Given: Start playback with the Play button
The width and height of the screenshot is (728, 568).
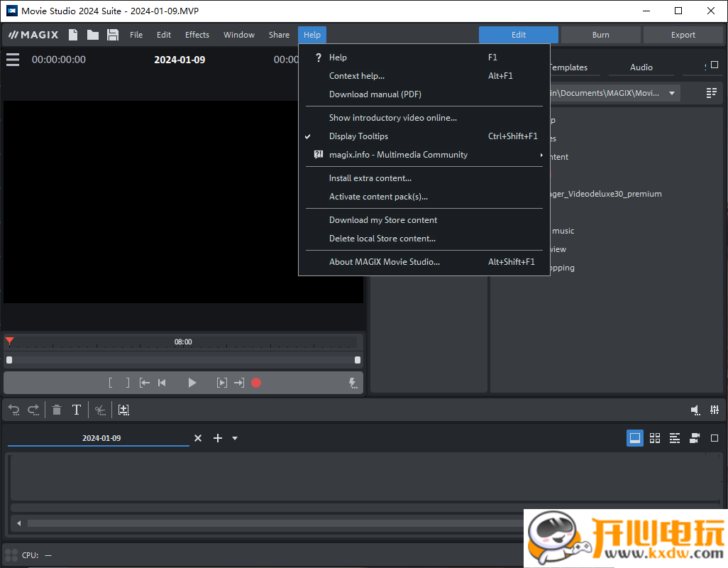Looking at the screenshot, I should pos(192,383).
